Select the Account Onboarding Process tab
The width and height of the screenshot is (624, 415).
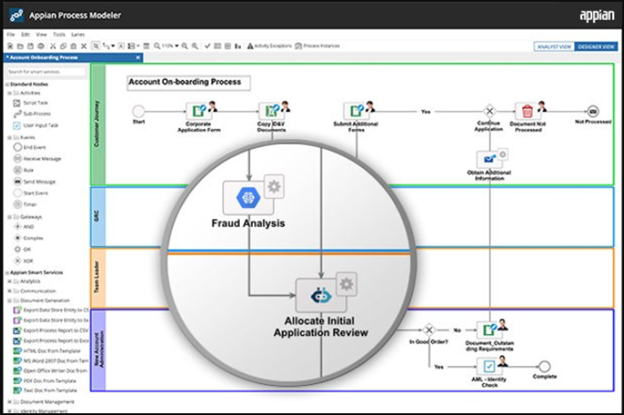pyautogui.click(x=73, y=58)
